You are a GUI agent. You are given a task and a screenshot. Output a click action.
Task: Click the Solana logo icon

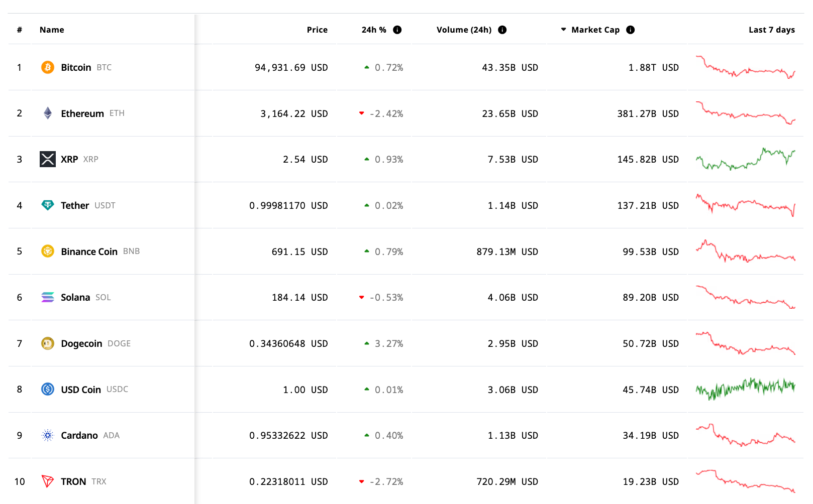(48, 297)
